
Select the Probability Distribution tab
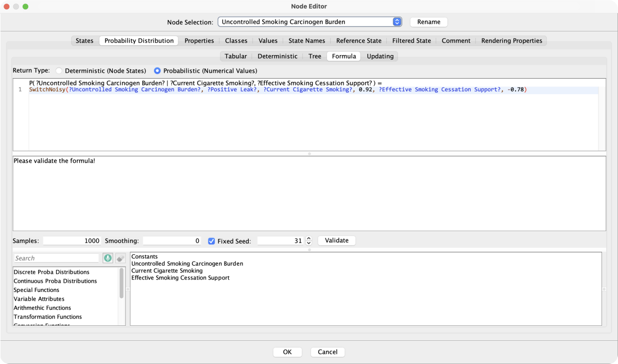(x=139, y=41)
